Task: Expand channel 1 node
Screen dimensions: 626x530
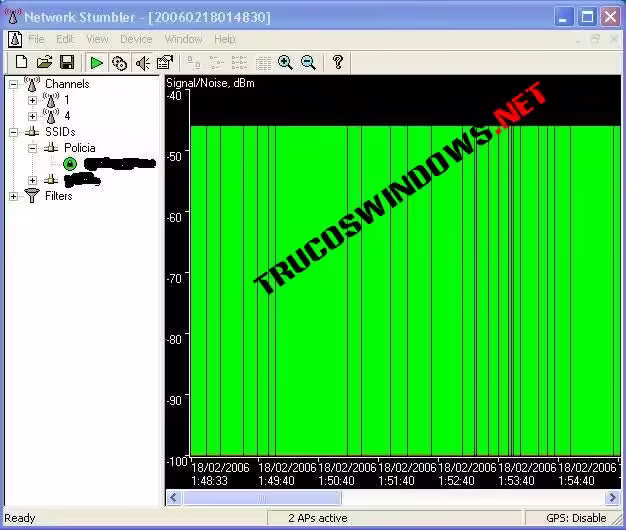Action: pyautogui.click(x=32, y=100)
